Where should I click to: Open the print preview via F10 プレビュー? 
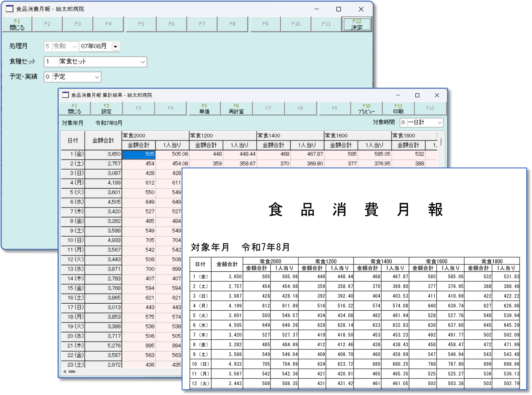point(366,108)
